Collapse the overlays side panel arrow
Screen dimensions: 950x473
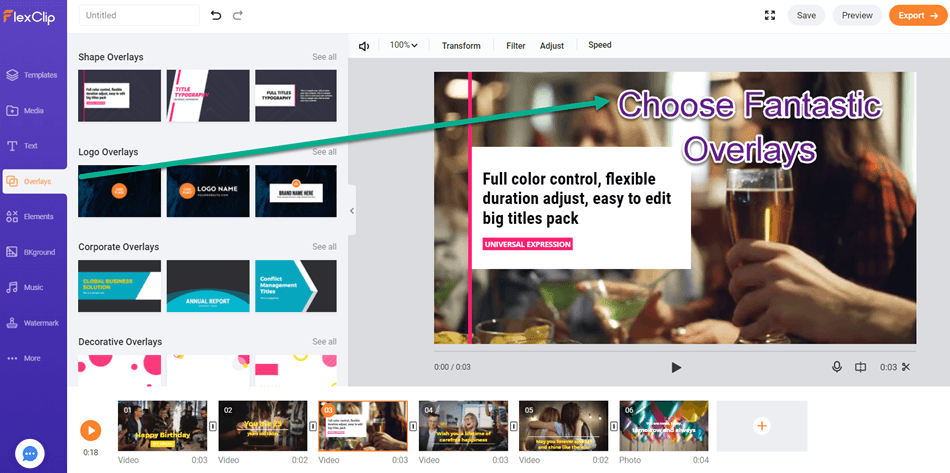pyautogui.click(x=352, y=211)
